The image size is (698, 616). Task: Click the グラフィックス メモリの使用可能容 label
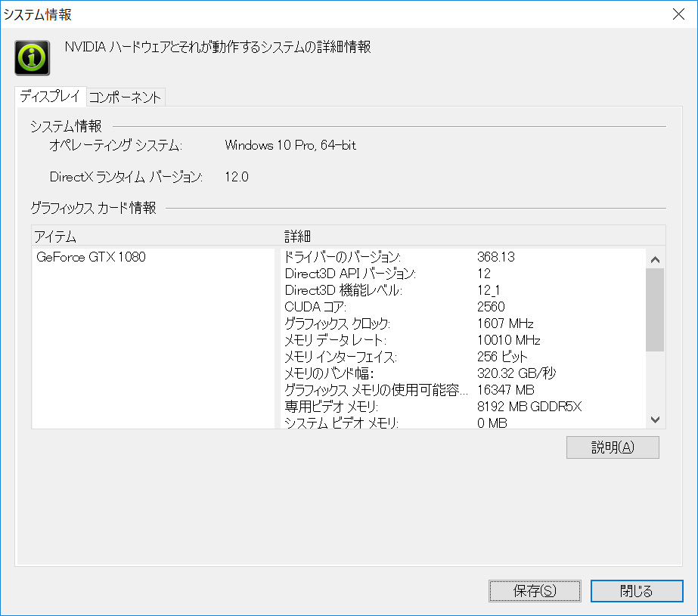click(x=376, y=390)
